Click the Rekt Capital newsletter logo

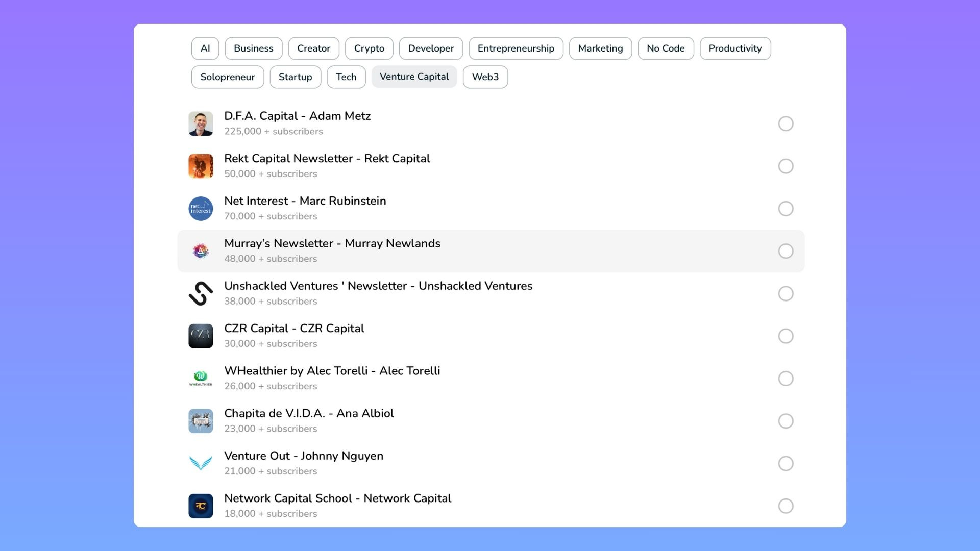click(201, 166)
